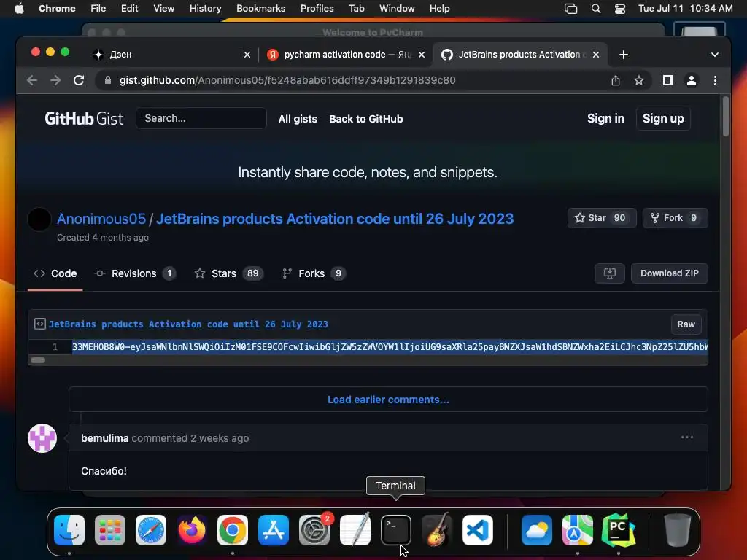Toggle the Chrome side panel icon
The width and height of the screenshot is (747, 560).
[668, 80]
